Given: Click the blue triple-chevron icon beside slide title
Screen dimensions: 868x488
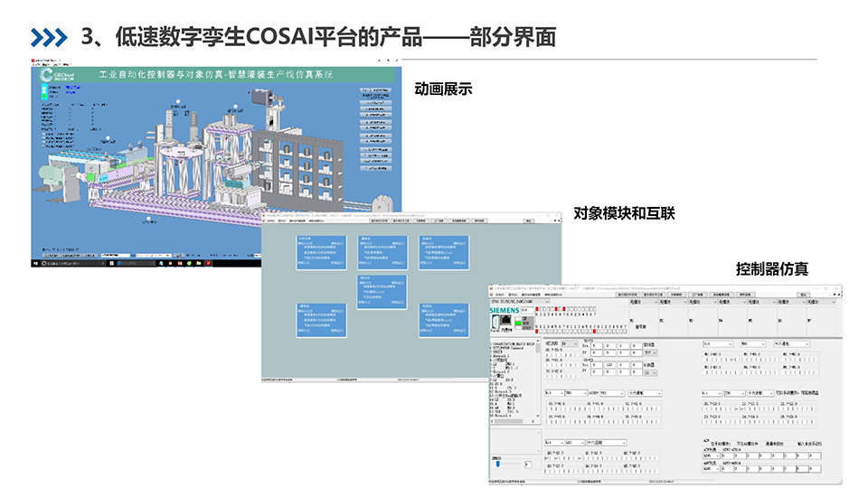Looking at the screenshot, I should click(48, 37).
